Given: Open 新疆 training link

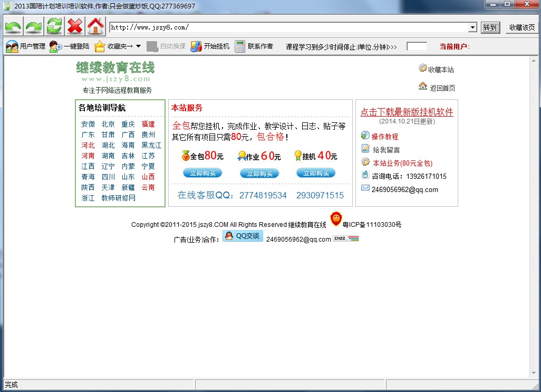Looking at the screenshot, I should point(128,187).
